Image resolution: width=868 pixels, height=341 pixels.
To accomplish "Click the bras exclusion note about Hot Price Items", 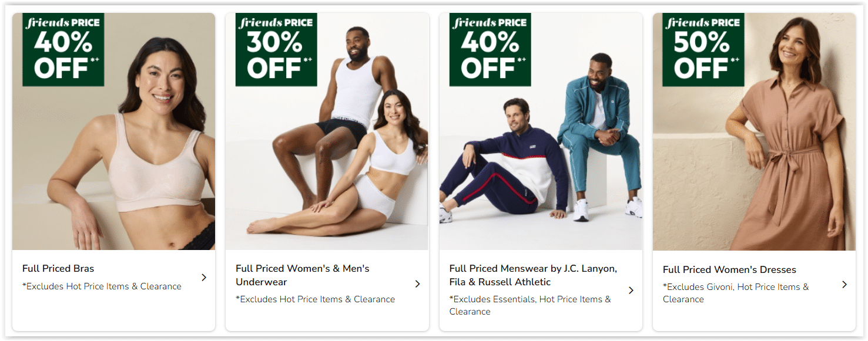I will pyautogui.click(x=102, y=286).
